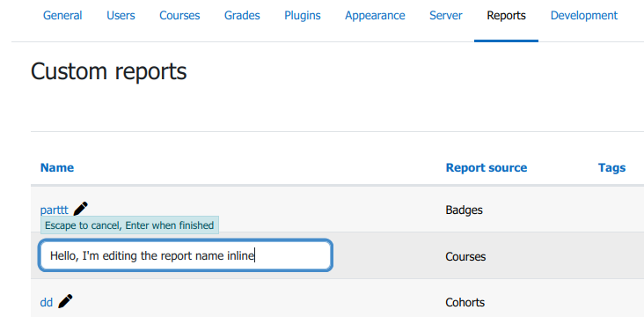The width and height of the screenshot is (644, 317).
Task: Sort by Name column header
Action: (x=57, y=168)
